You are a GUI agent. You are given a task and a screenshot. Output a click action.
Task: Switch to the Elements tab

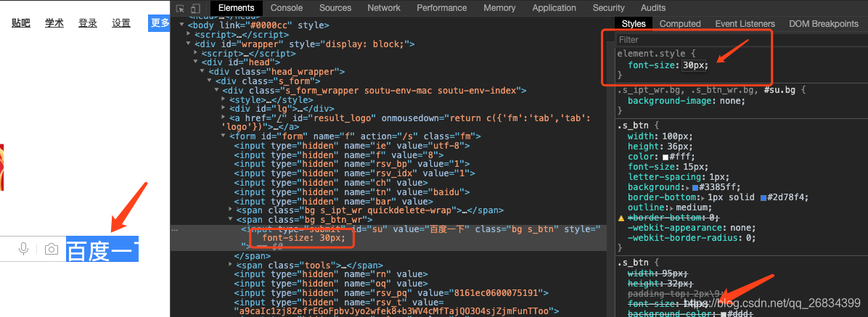237,8
